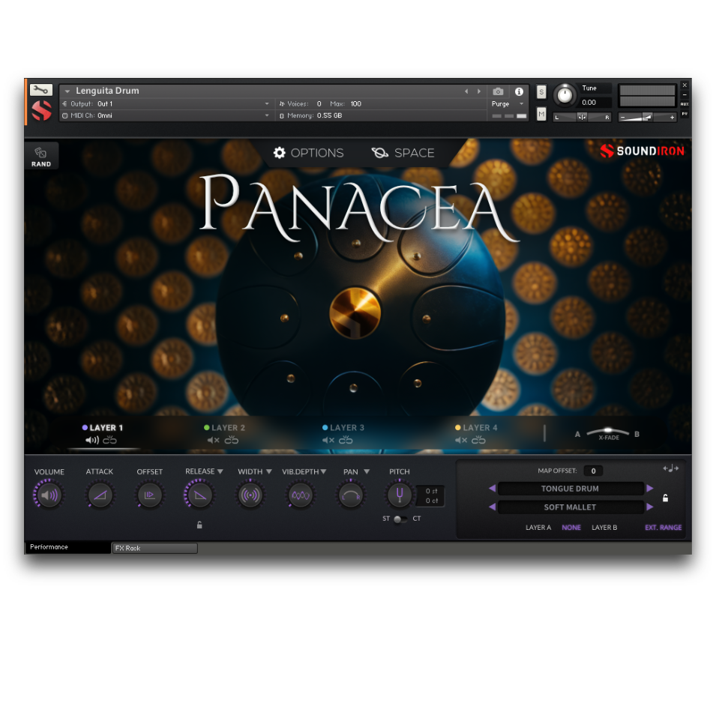Screen dimensions: 728x727
Task: Select the Layer 4 label
Action: pyautogui.click(x=480, y=428)
